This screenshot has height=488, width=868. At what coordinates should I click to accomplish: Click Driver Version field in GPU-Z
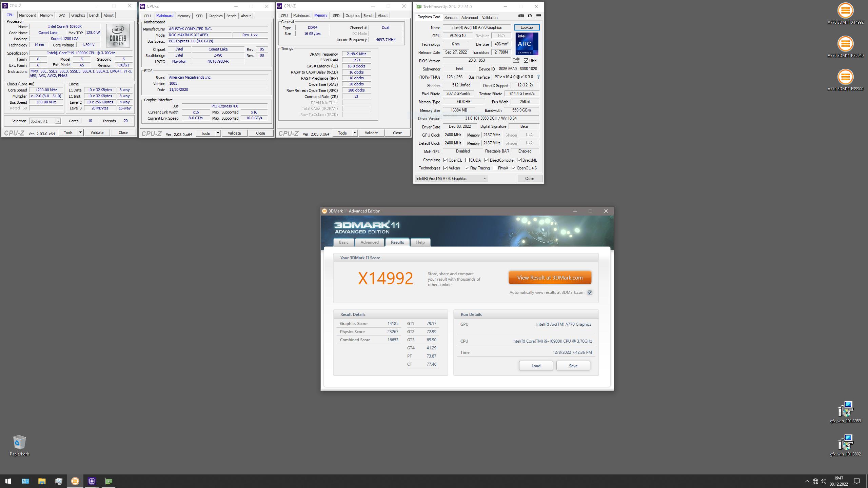(491, 118)
